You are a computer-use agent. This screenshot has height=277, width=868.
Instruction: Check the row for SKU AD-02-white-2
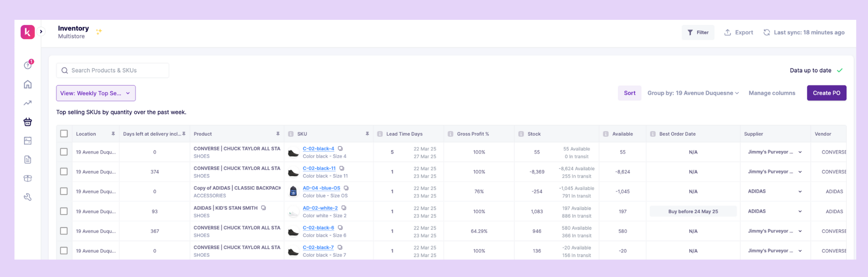coord(64,211)
